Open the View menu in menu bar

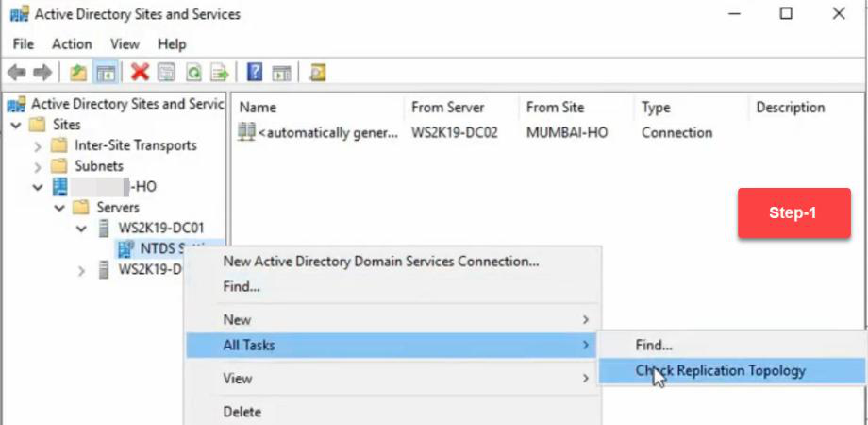tap(125, 44)
